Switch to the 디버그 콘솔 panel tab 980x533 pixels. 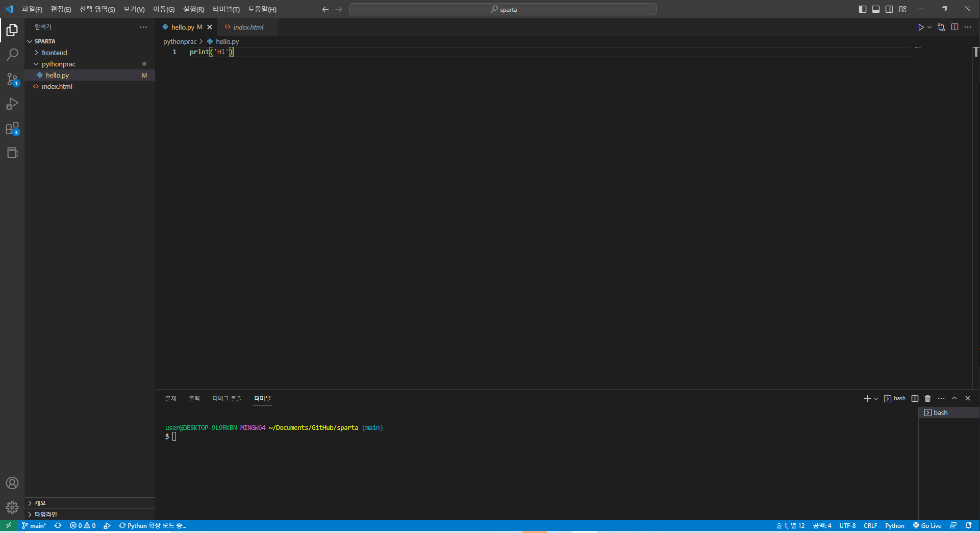[227, 398]
